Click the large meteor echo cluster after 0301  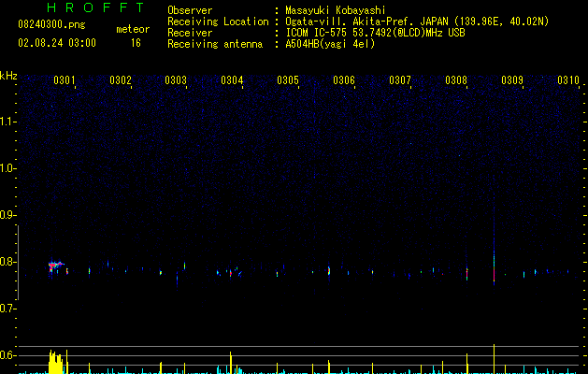click(x=55, y=266)
